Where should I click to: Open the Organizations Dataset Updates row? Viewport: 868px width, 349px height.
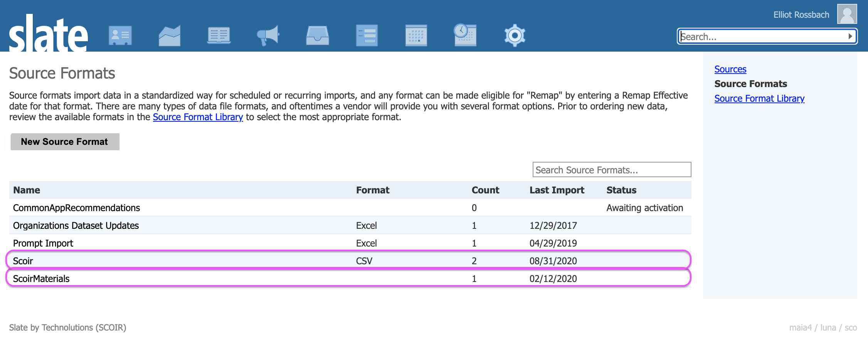pyautogui.click(x=350, y=225)
